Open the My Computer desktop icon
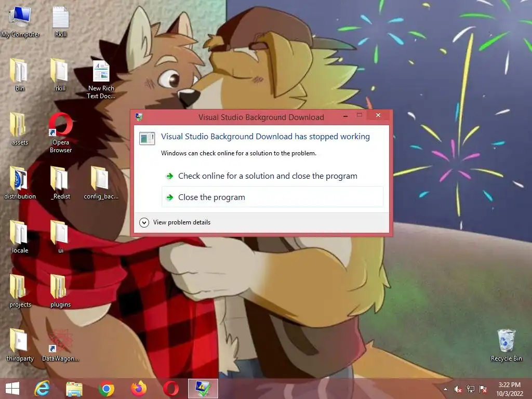 pos(20,22)
